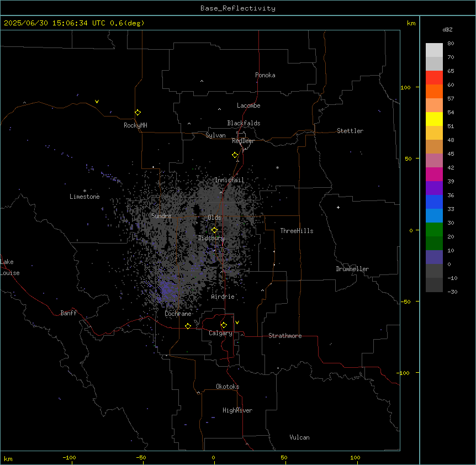Click the 80 dBZ white legend swatch

pyautogui.click(x=434, y=50)
